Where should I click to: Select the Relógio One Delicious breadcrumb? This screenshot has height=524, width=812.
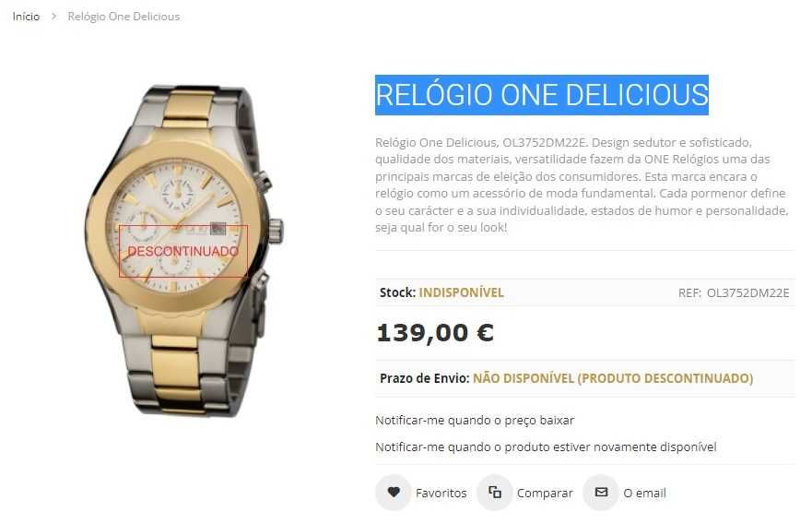pyautogui.click(x=124, y=17)
